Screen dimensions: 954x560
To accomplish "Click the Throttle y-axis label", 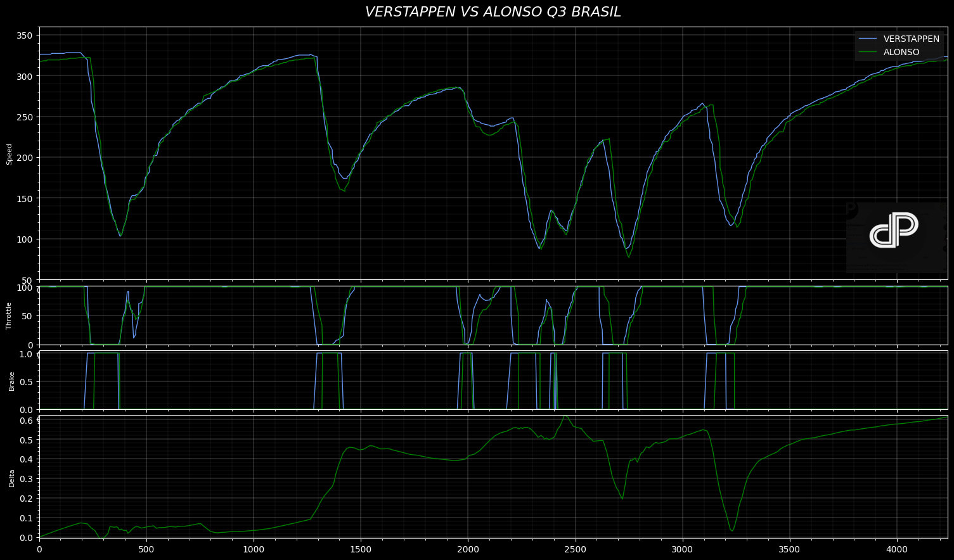I will tap(10, 315).
